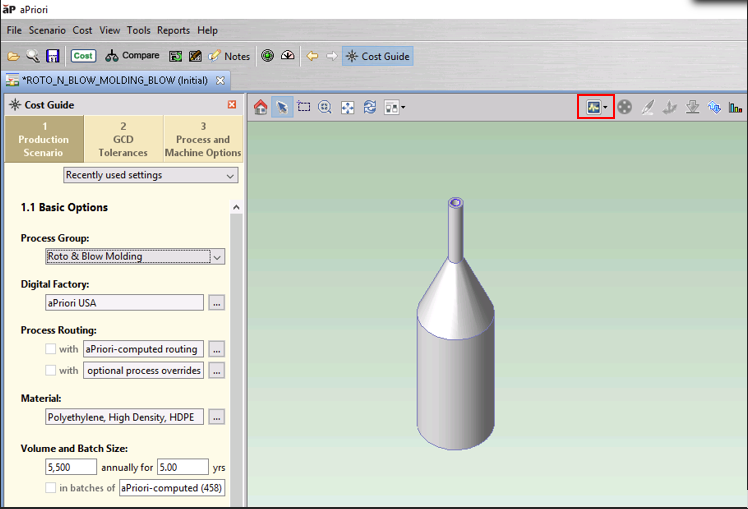Click the aPriori-computed (458) batch field
This screenshot has width=748, height=509.
[172, 488]
